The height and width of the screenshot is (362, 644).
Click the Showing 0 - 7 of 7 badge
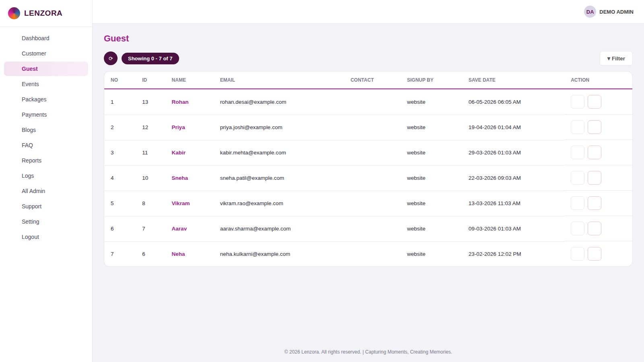pos(150,58)
